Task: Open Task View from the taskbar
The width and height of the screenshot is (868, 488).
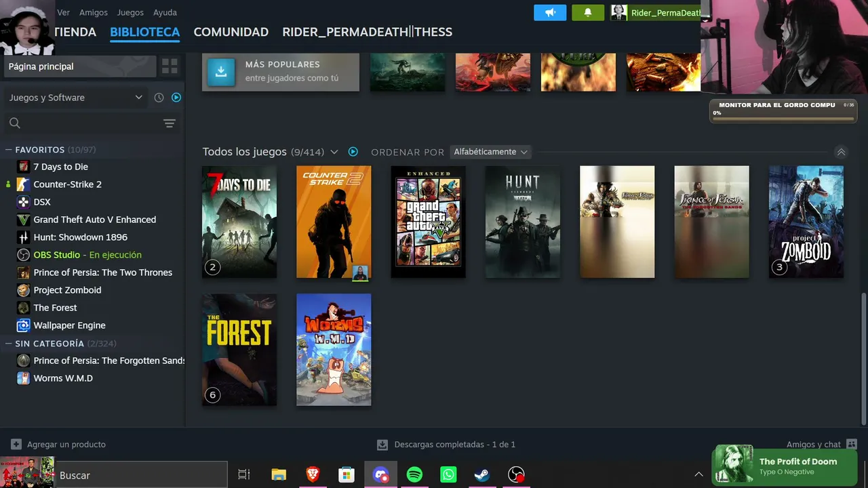Action: click(244, 475)
